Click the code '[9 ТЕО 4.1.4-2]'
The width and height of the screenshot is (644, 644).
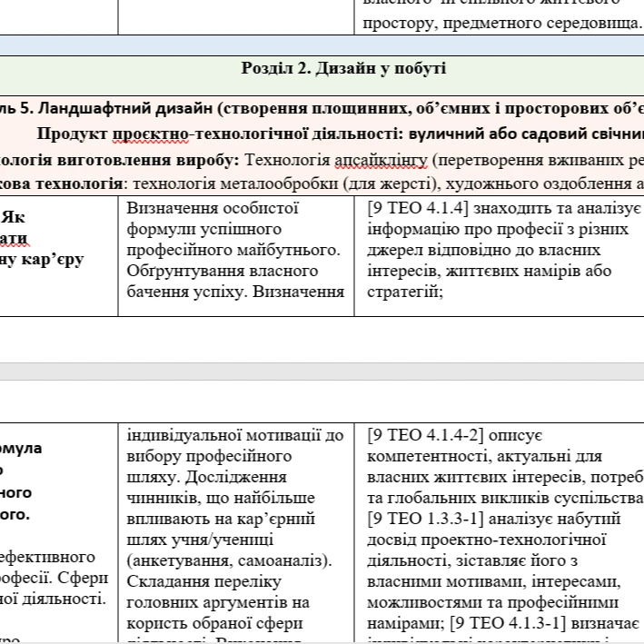[425, 435]
